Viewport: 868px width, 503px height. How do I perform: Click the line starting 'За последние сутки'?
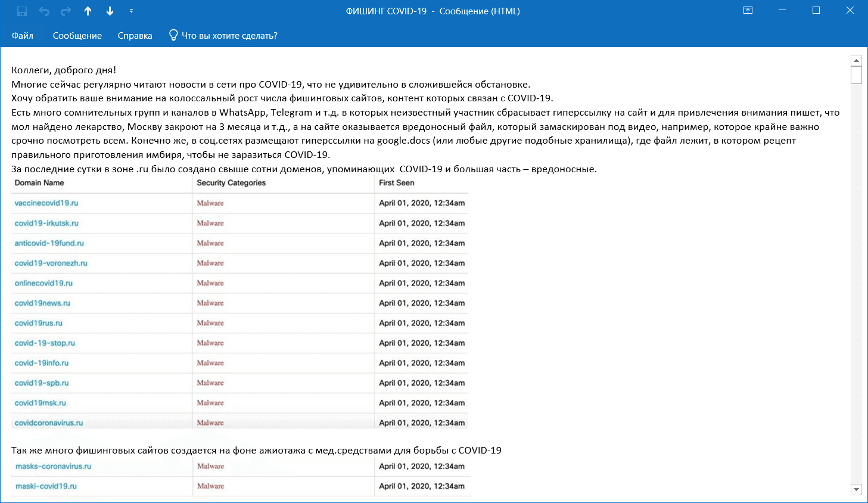[304, 169]
